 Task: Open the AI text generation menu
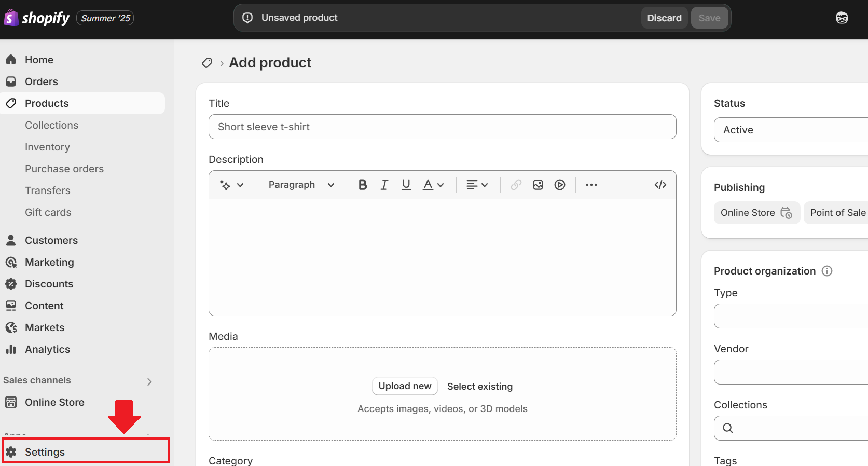tap(231, 185)
